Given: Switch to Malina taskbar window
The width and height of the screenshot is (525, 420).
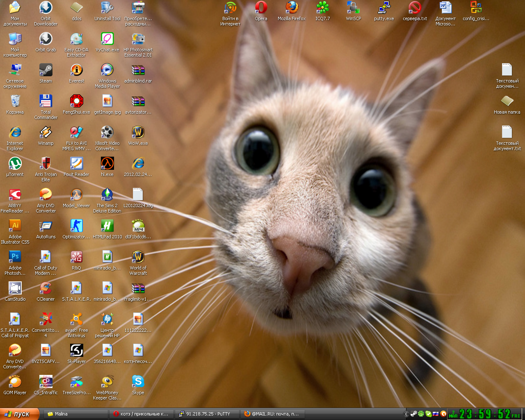Looking at the screenshot, I should click(x=76, y=414).
